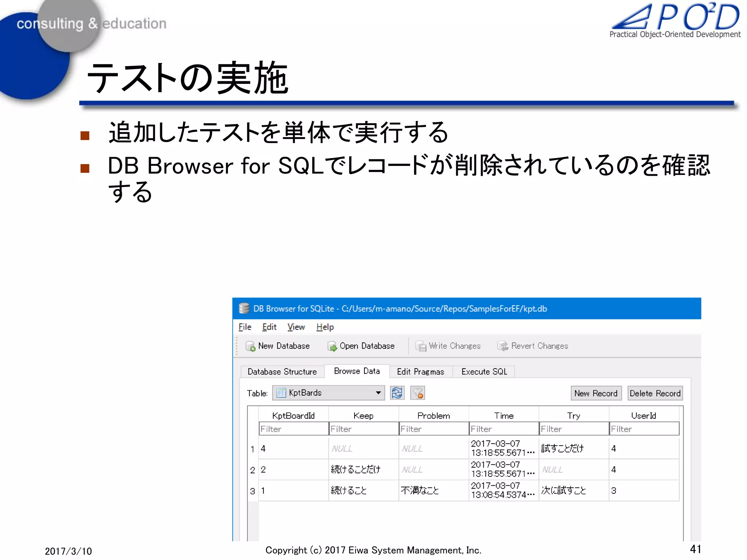Click the Time column filter field

[x=504, y=429]
